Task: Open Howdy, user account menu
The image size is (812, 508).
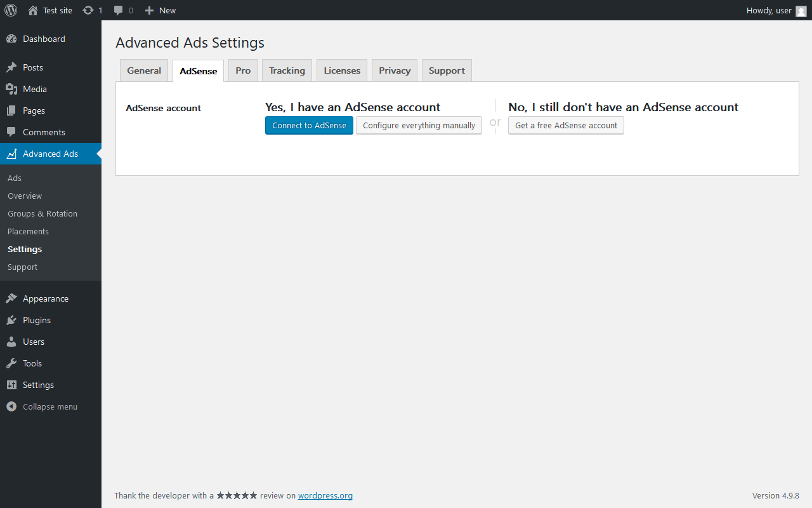Action: [x=776, y=10]
